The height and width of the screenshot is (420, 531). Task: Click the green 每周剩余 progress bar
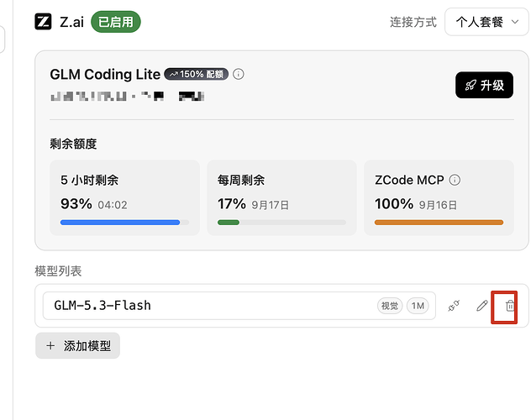point(281,223)
